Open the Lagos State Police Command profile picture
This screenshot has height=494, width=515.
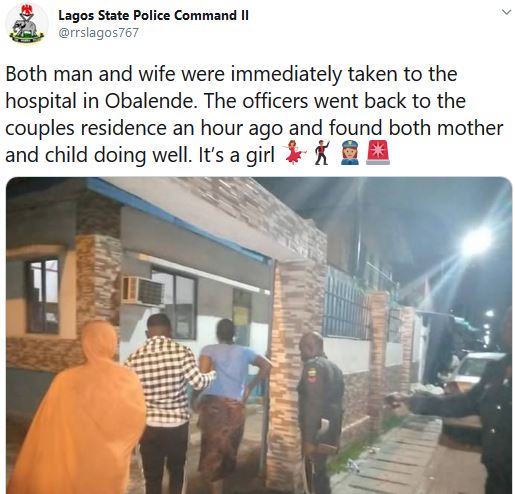pos(27,24)
